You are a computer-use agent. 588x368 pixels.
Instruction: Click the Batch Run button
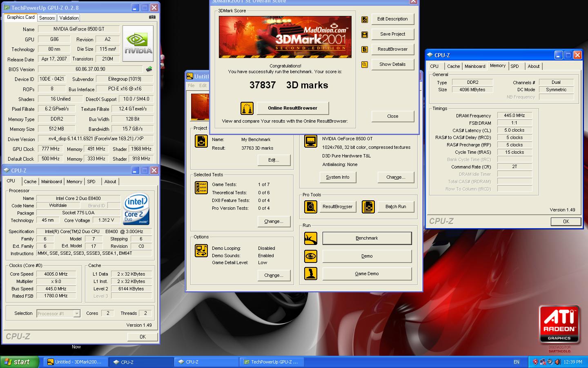(x=396, y=206)
